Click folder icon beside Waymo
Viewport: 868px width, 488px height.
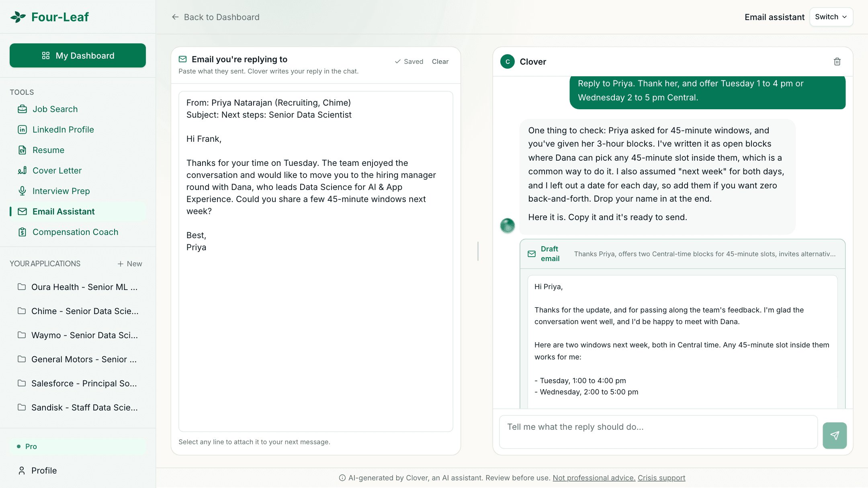22,335
